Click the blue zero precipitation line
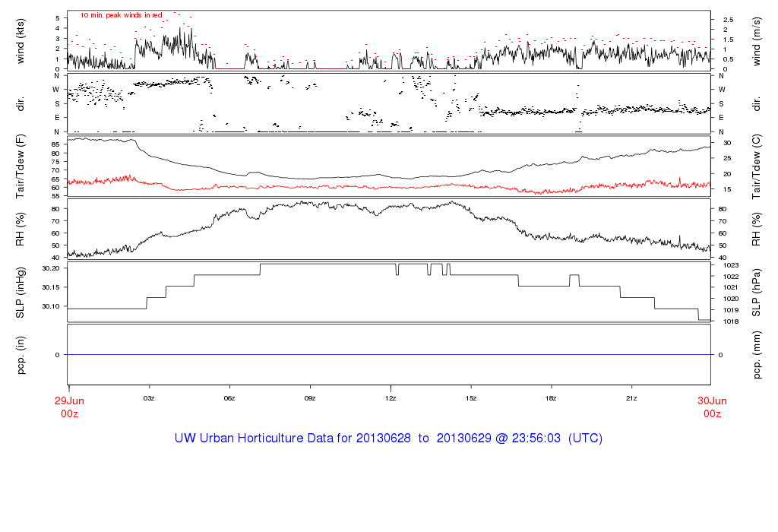778x532 pixels. click(389, 355)
